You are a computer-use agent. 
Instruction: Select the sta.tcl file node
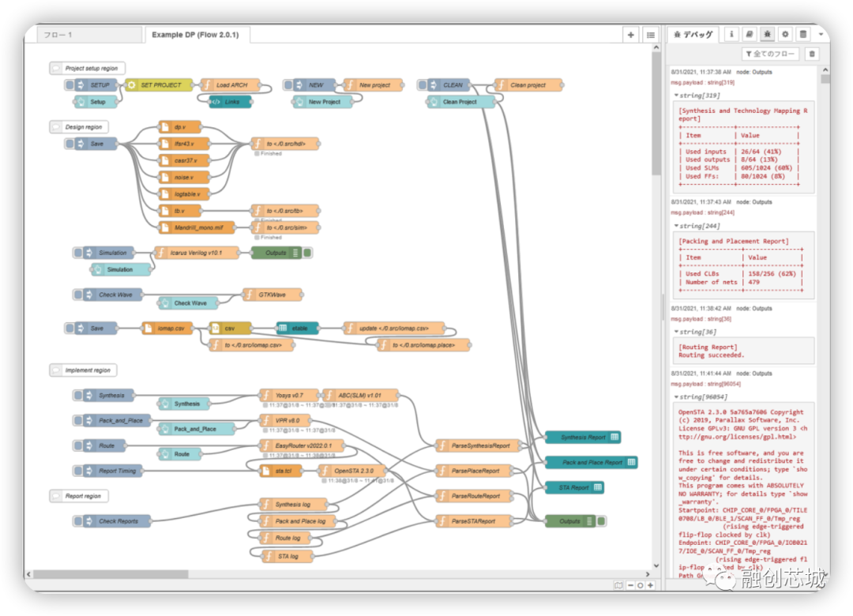(280, 471)
